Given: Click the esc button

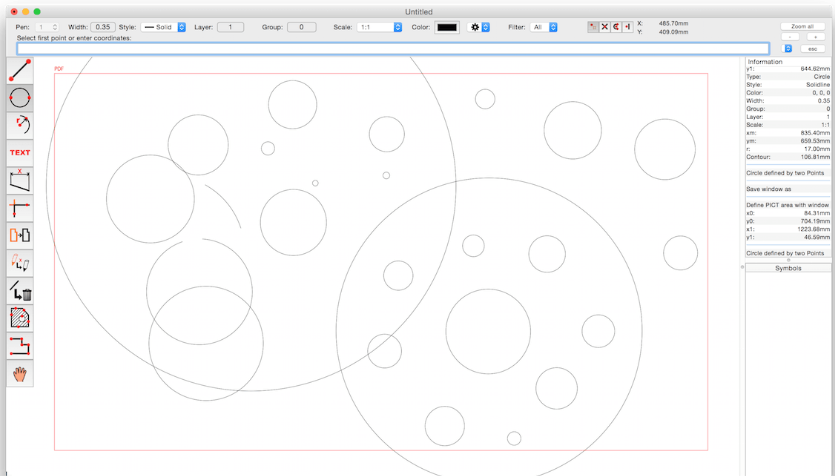Looking at the screenshot, I should click(812, 48).
